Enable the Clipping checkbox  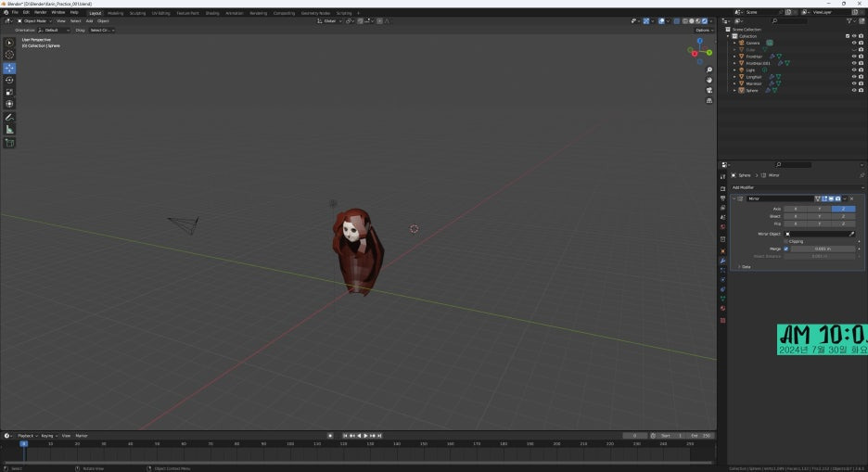point(786,241)
